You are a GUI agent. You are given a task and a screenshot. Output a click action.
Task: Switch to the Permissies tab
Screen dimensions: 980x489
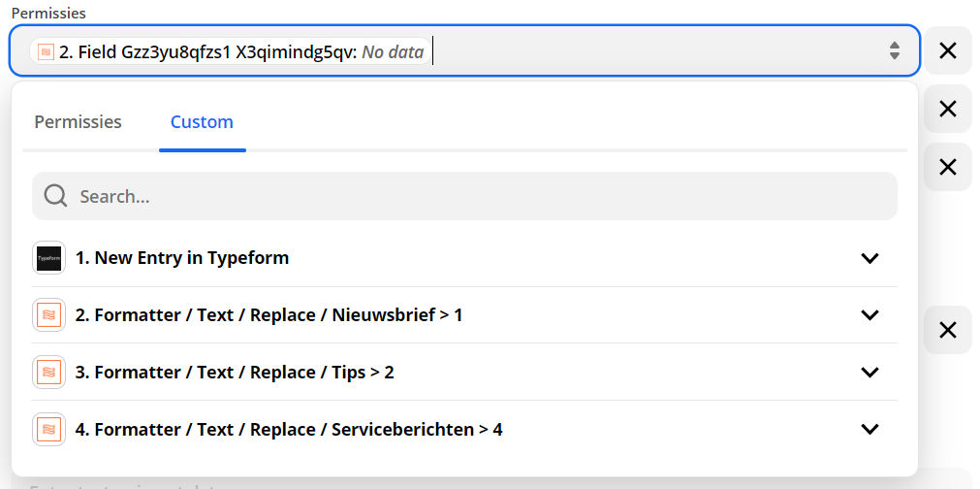[x=79, y=122]
